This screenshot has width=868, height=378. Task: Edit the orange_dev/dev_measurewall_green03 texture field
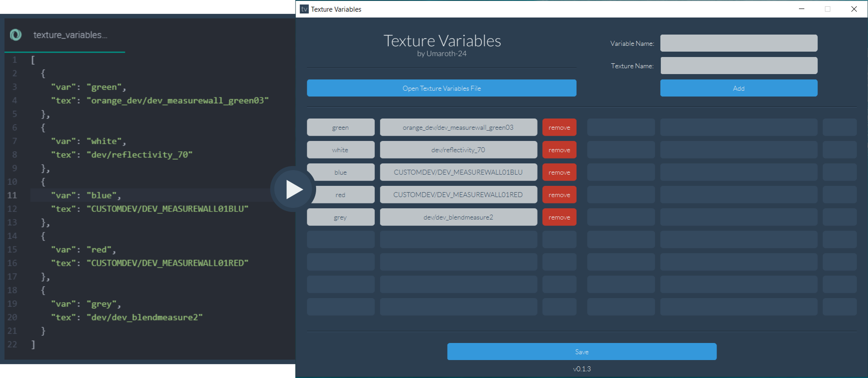tap(459, 127)
